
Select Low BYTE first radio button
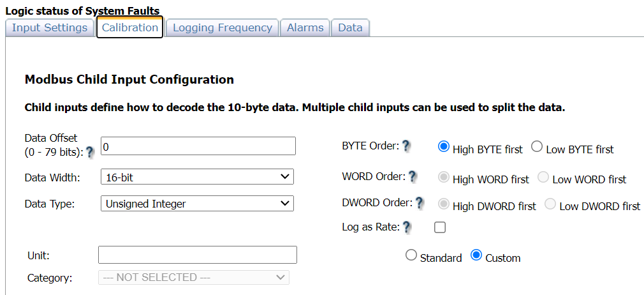point(537,147)
